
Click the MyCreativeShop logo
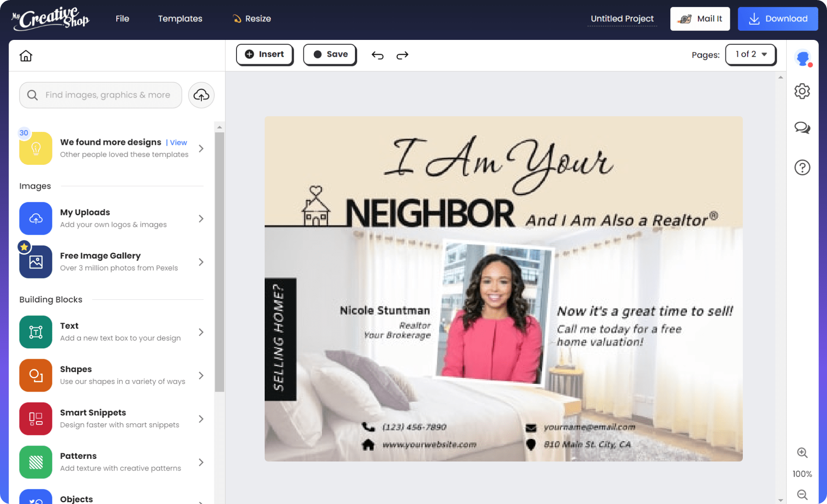click(50, 19)
